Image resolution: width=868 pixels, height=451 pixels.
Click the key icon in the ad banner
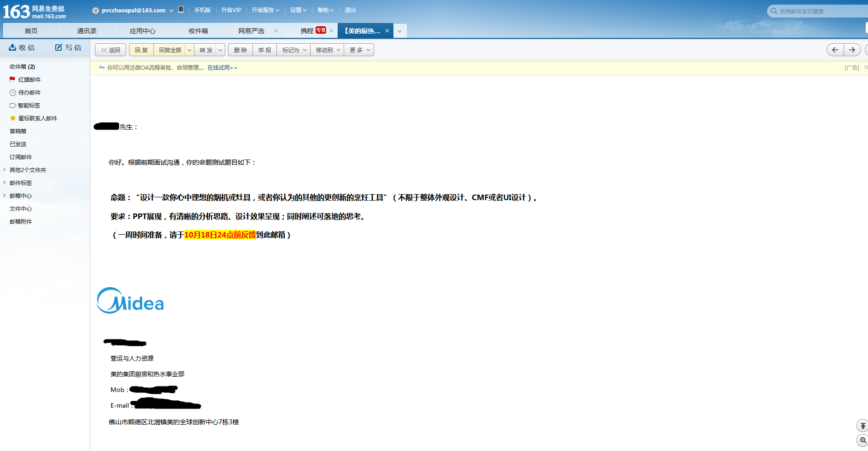pos(102,67)
